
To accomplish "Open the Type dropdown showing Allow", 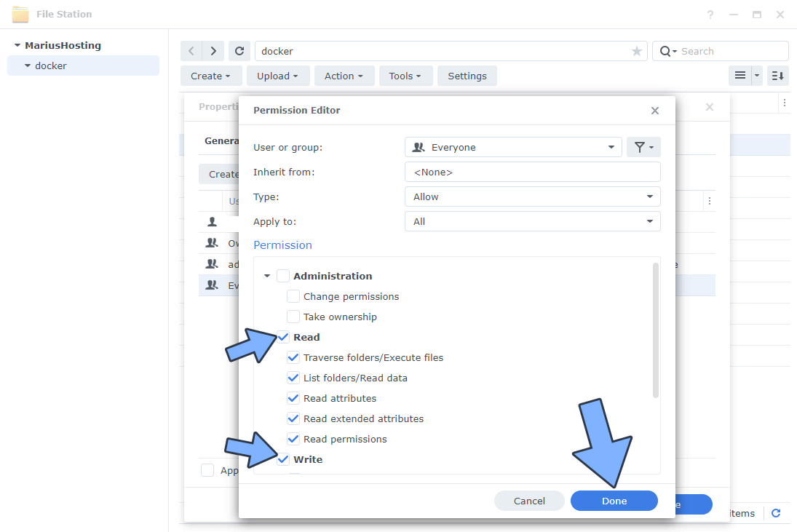I will tap(532, 196).
